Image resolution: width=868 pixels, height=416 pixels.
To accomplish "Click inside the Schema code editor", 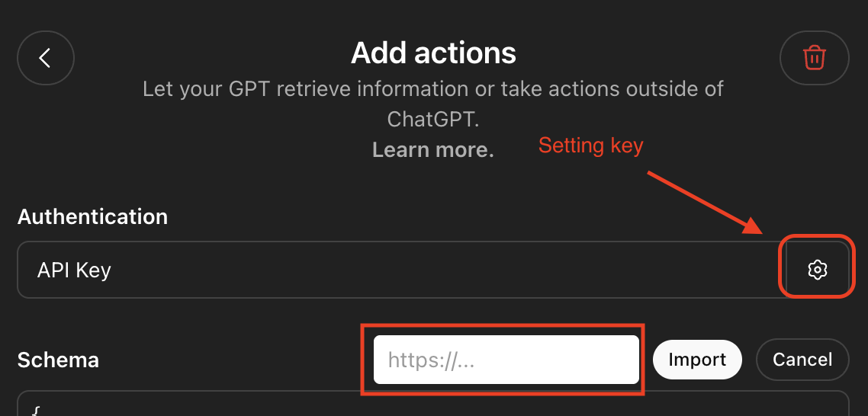I will (x=433, y=403).
